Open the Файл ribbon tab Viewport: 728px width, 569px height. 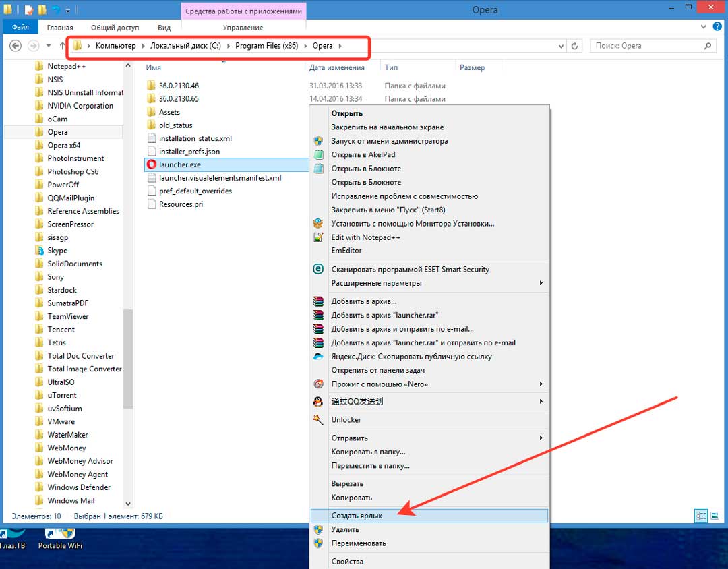20,27
